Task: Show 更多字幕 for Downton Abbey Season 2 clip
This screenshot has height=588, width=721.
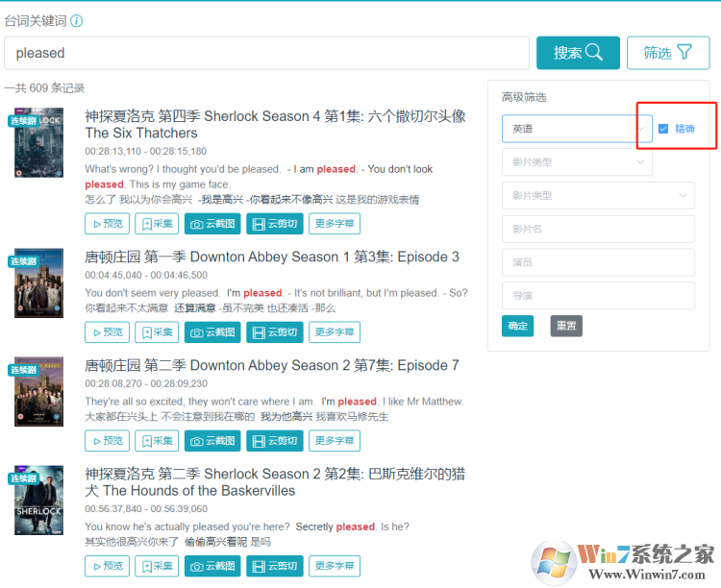Action: pyautogui.click(x=335, y=441)
